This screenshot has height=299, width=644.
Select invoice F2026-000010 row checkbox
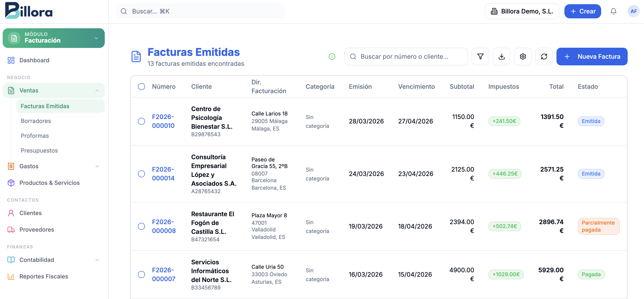tap(141, 121)
